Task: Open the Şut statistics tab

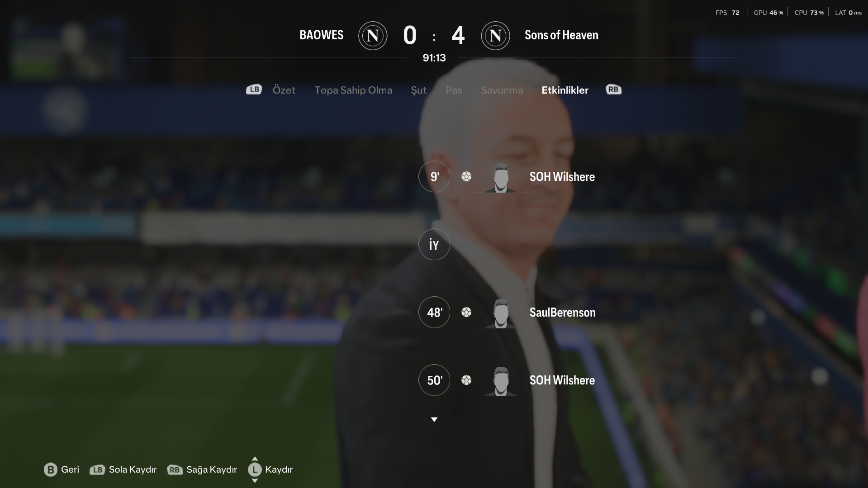Action: click(419, 90)
